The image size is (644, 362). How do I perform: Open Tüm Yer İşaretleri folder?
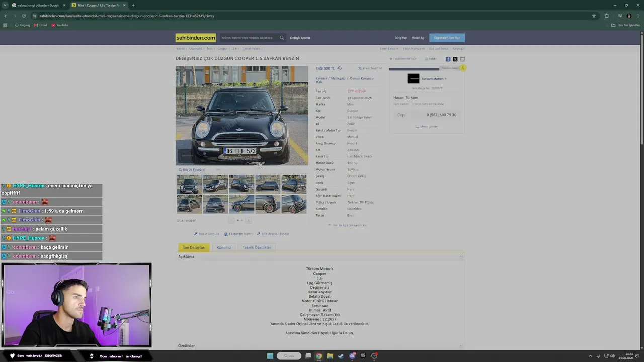tap(626, 25)
